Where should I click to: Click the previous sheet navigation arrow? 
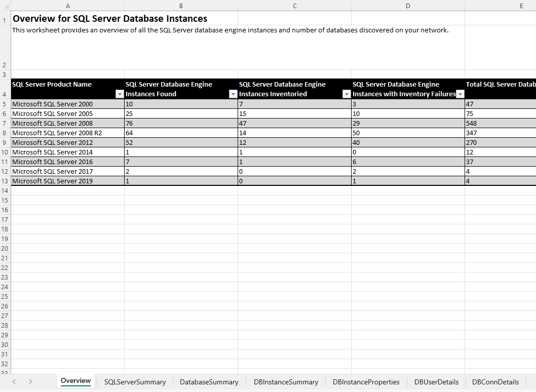(x=14, y=381)
